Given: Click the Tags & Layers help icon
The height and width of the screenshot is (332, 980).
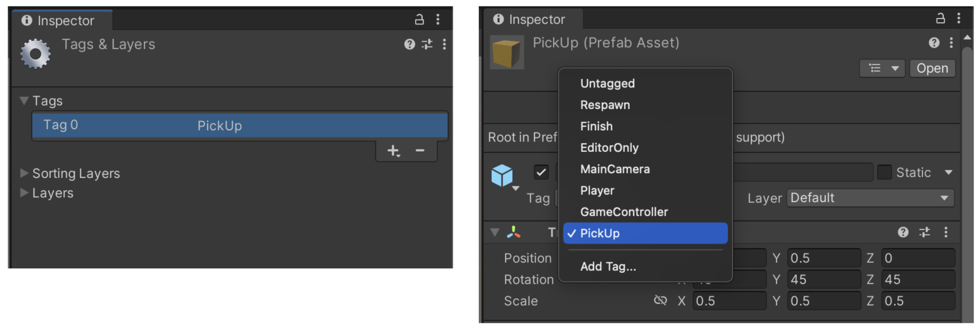Looking at the screenshot, I should coord(409,44).
